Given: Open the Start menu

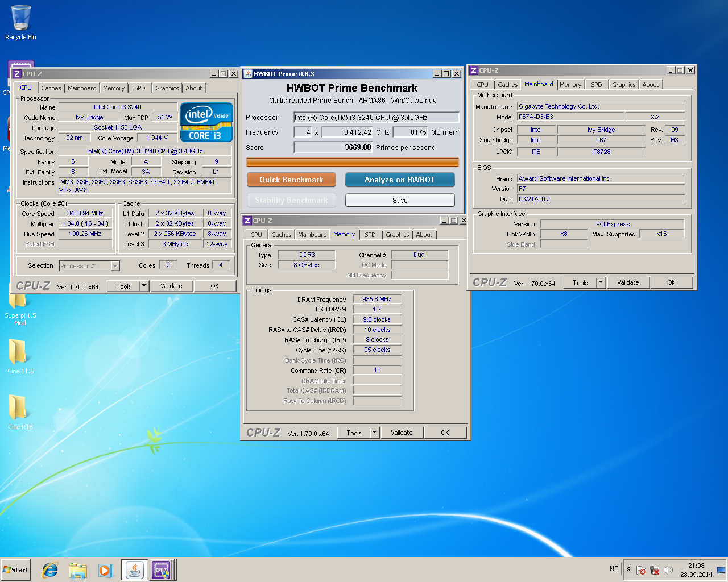Looking at the screenshot, I should (15, 570).
